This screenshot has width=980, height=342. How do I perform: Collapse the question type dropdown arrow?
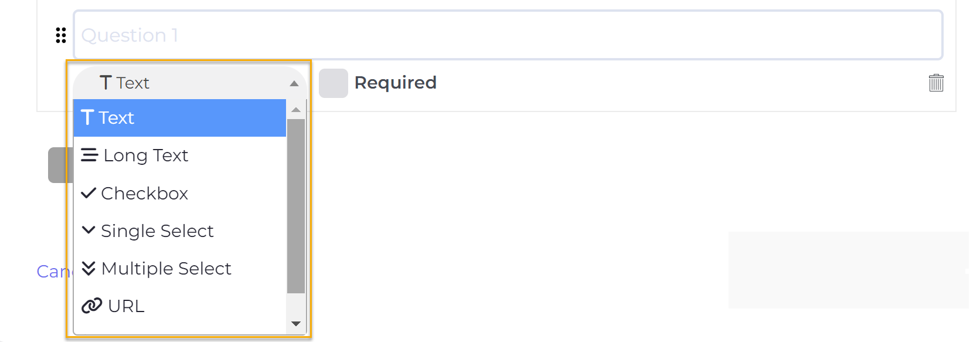point(294,83)
